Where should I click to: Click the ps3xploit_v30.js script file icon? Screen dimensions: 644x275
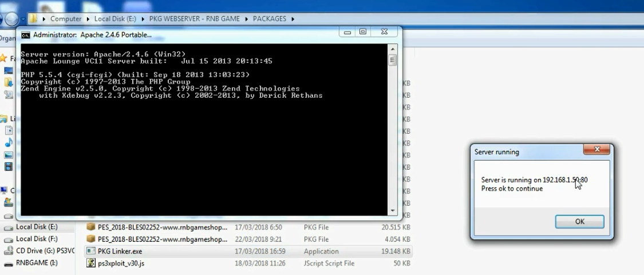coord(91,263)
